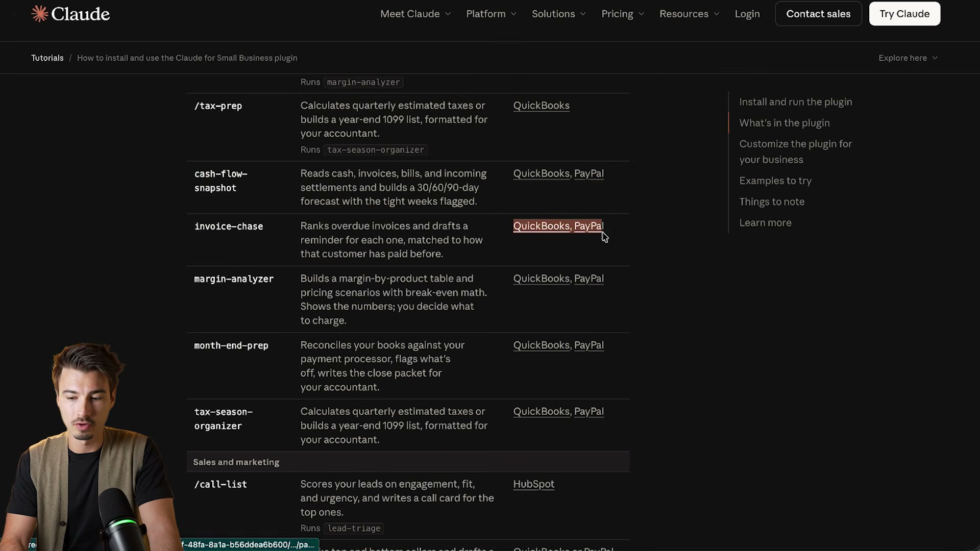Expand the Meet Claude chevron arrow
The height and width of the screenshot is (551, 980).
tap(448, 14)
